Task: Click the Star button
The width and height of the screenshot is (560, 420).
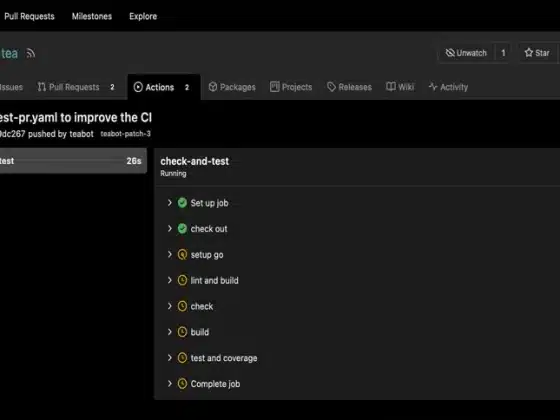Action: 538,53
